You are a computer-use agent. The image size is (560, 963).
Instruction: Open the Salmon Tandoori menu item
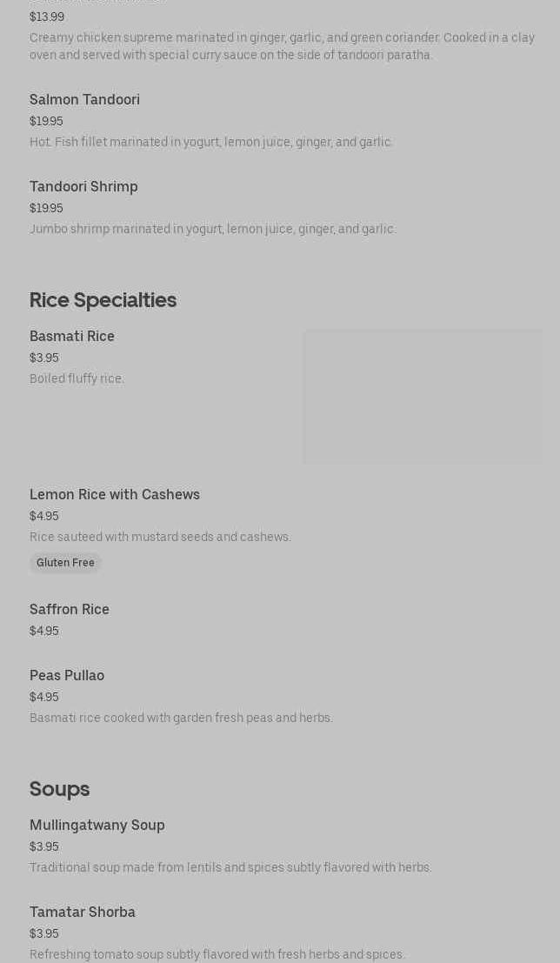point(84,100)
